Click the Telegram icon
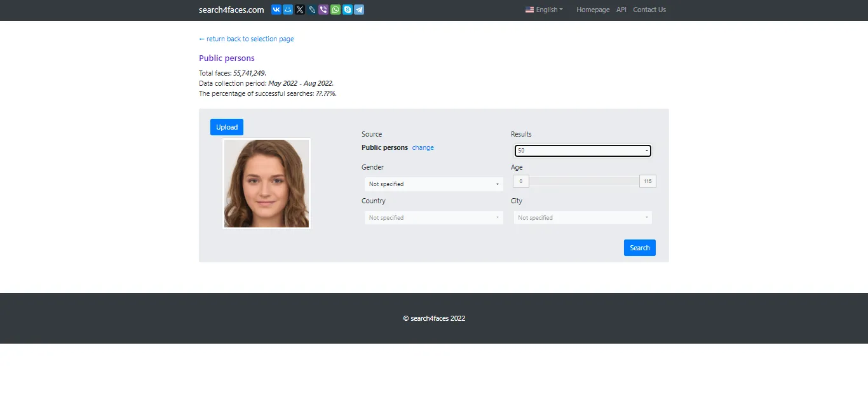Image resolution: width=868 pixels, height=404 pixels. tap(358, 10)
